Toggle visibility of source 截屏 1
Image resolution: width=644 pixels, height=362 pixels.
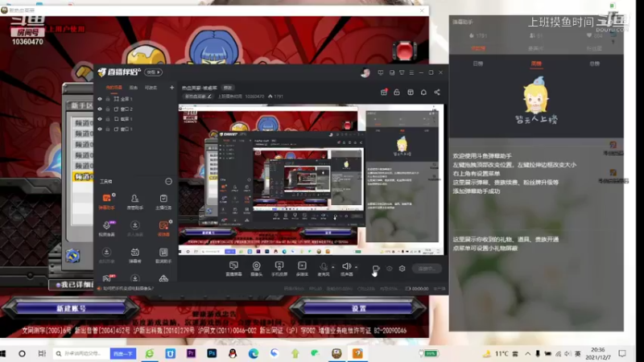tap(100, 119)
